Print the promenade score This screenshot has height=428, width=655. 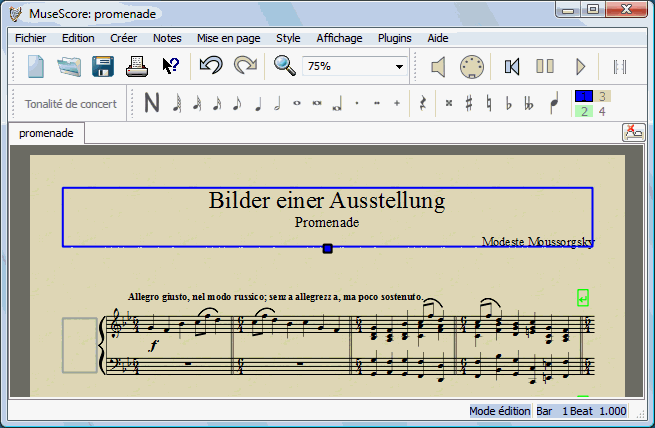pyautogui.click(x=137, y=66)
